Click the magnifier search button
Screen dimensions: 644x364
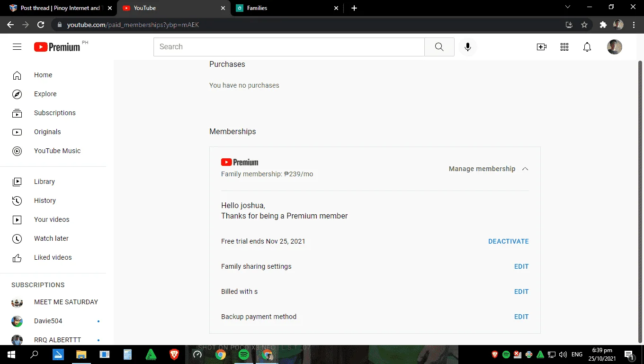point(439,47)
